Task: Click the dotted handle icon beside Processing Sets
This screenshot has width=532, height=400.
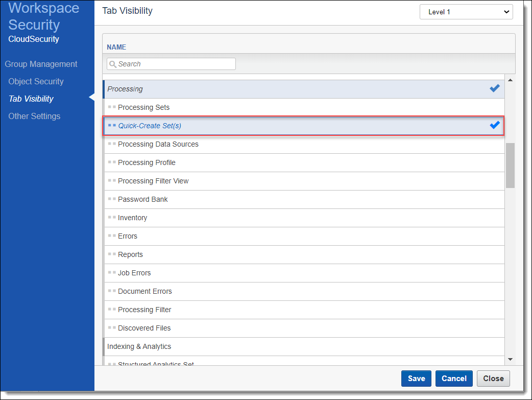Action: point(111,107)
